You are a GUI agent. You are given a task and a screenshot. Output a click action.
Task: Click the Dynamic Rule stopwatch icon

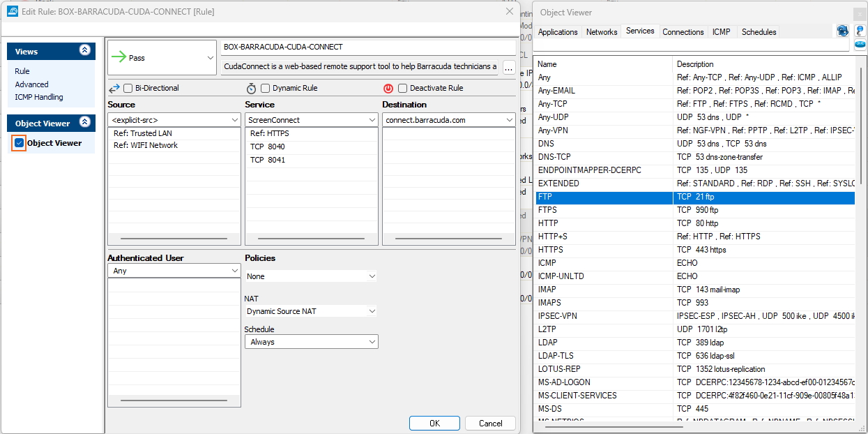click(x=252, y=89)
